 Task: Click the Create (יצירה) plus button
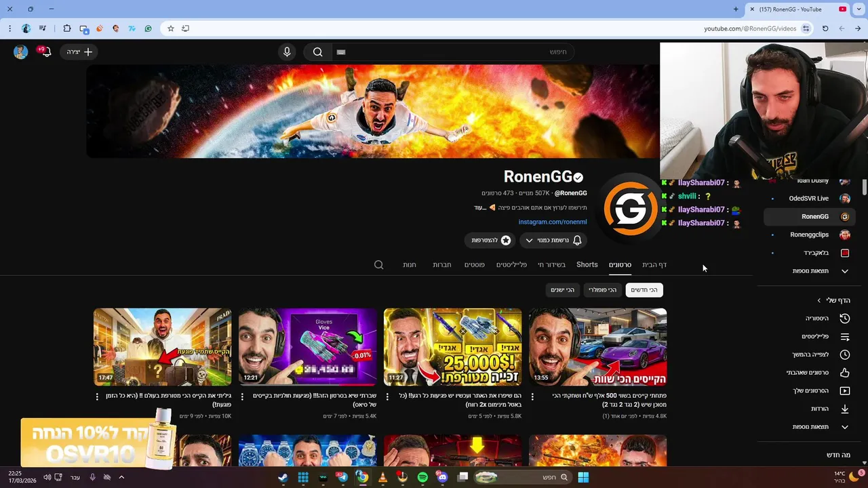[79, 52]
